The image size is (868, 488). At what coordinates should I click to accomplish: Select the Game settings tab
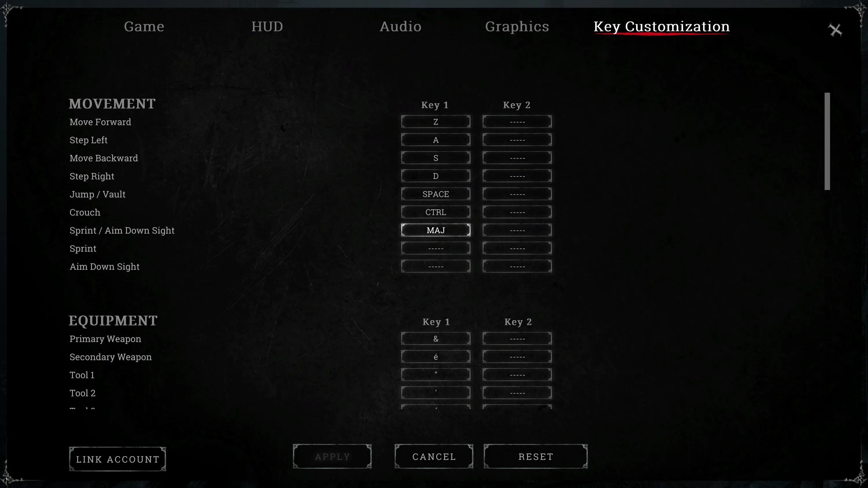click(x=144, y=26)
